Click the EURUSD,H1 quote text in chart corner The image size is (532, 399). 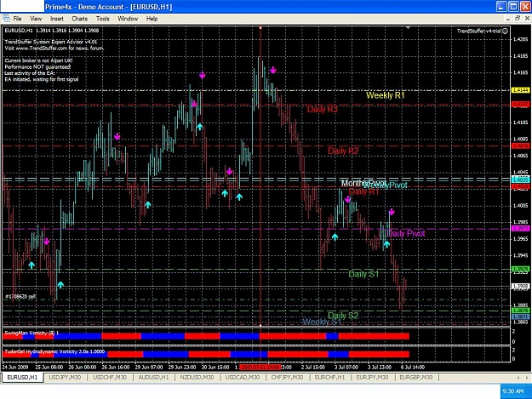coord(52,31)
